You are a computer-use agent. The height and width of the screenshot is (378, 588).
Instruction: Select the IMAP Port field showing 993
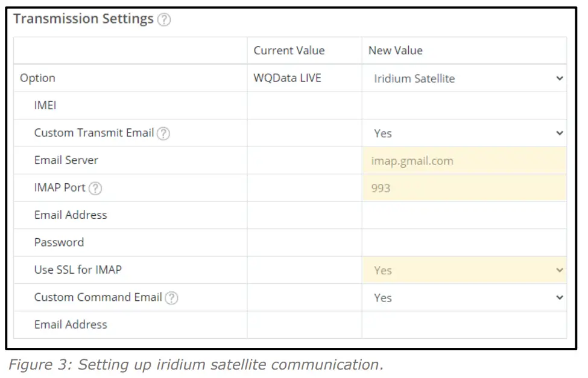464,188
